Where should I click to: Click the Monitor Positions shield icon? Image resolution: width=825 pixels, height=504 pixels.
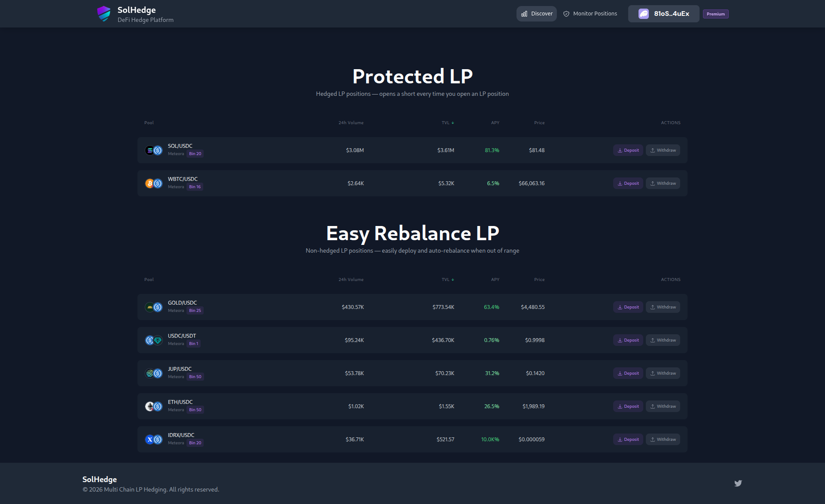coord(566,13)
